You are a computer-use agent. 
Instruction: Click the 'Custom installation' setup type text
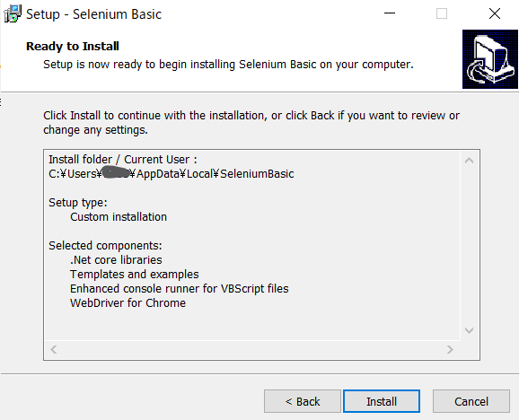[119, 217]
